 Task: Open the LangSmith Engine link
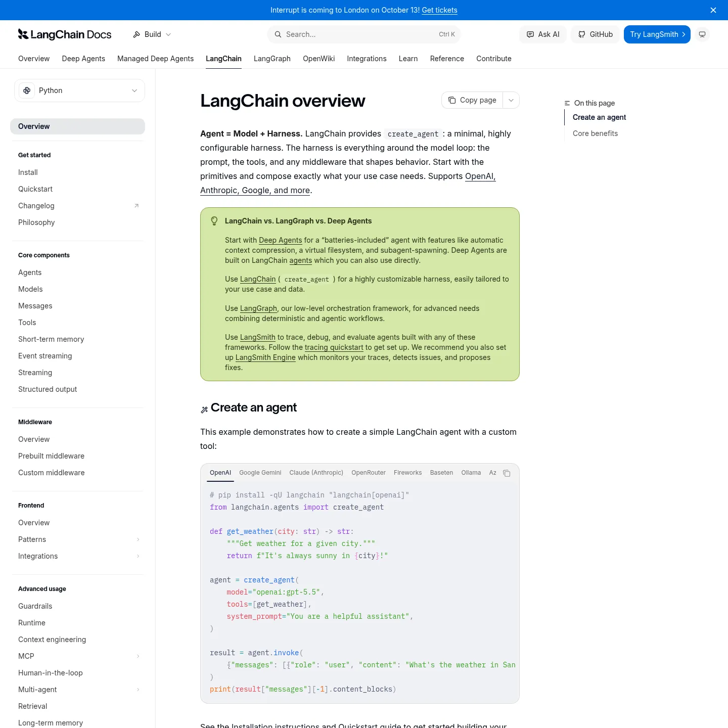[x=265, y=357]
